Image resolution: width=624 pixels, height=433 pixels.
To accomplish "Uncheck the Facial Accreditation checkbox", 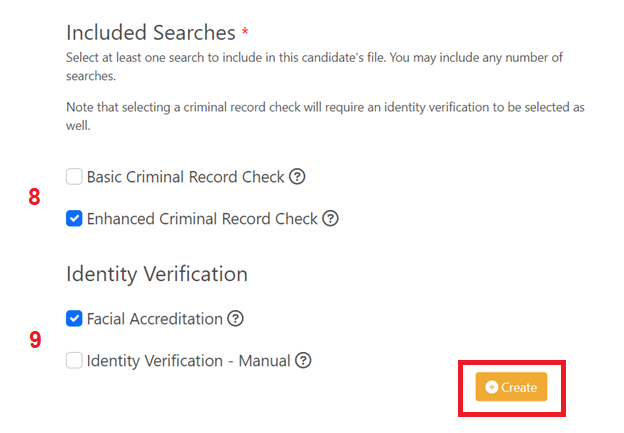I will (x=74, y=318).
